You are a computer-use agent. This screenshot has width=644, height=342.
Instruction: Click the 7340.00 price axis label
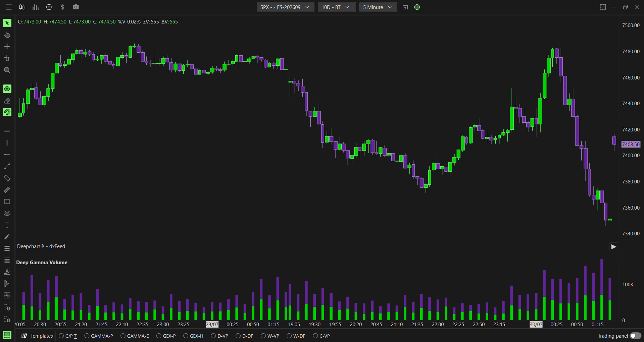pyautogui.click(x=631, y=234)
